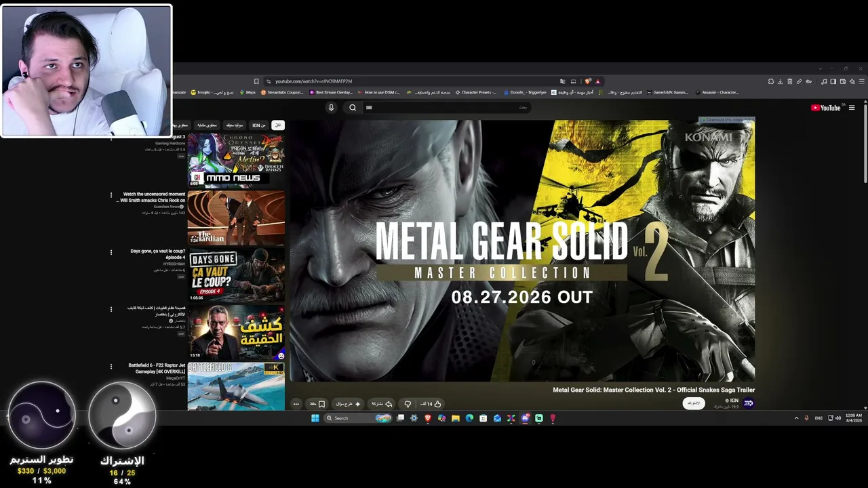Click the Share button under the video
The image size is (868, 488).
[381, 404]
